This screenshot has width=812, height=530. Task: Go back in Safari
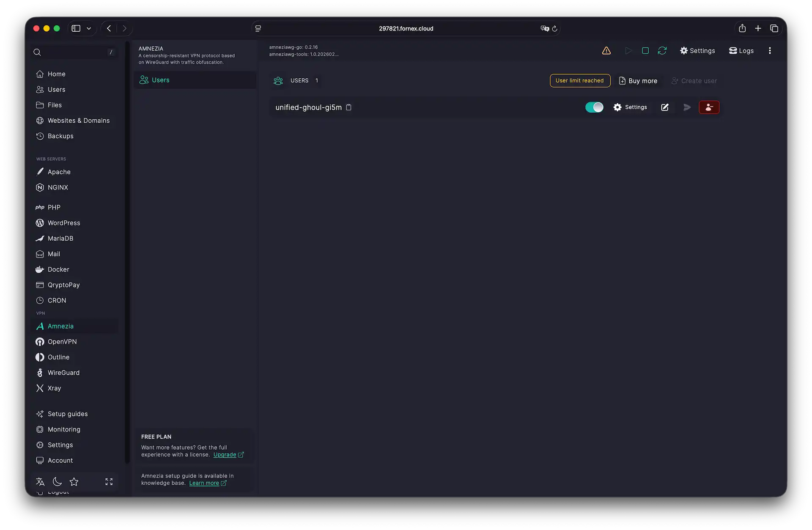click(x=109, y=28)
